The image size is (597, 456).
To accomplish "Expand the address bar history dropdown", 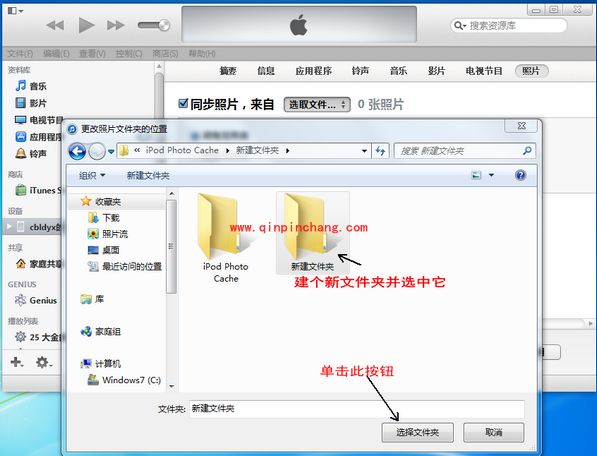I will tap(364, 151).
